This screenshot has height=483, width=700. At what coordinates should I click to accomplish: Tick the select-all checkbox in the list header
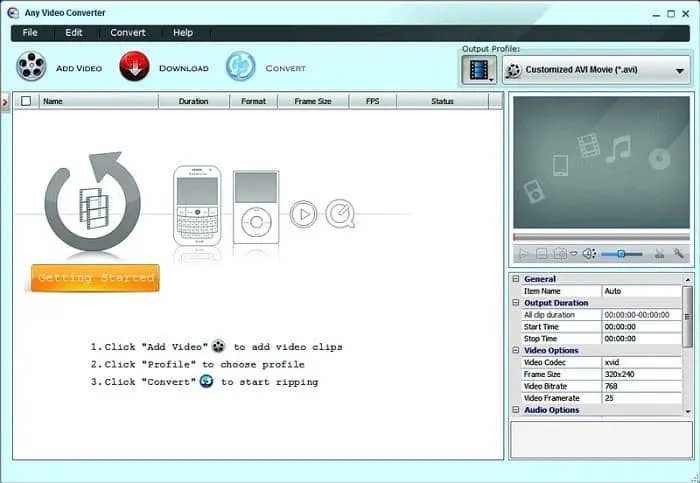pos(26,101)
